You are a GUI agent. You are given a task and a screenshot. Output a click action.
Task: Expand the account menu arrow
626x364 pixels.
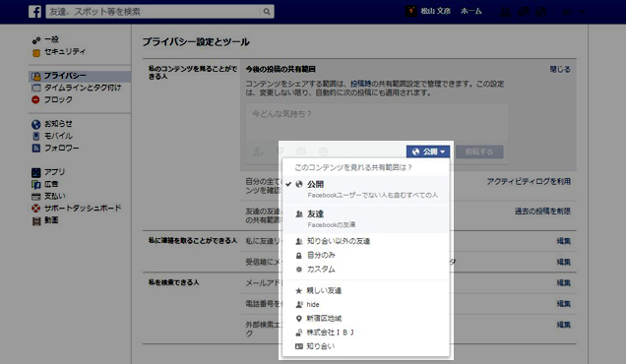[582, 12]
